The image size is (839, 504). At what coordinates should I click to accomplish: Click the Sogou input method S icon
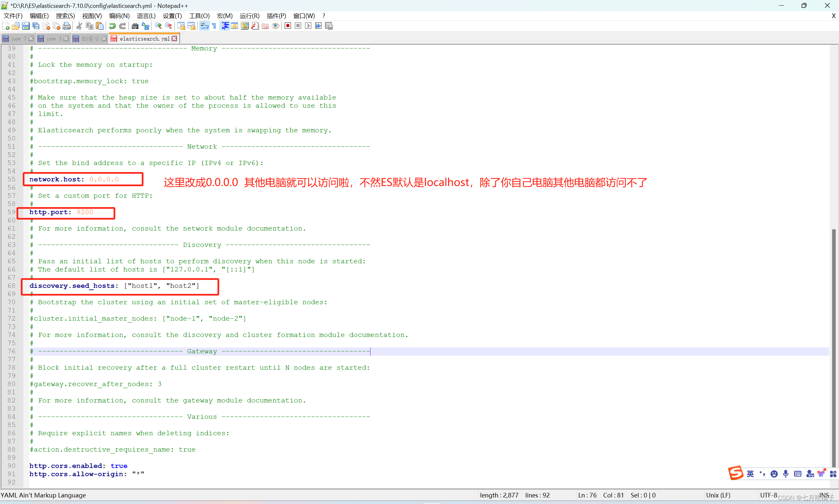(x=735, y=473)
